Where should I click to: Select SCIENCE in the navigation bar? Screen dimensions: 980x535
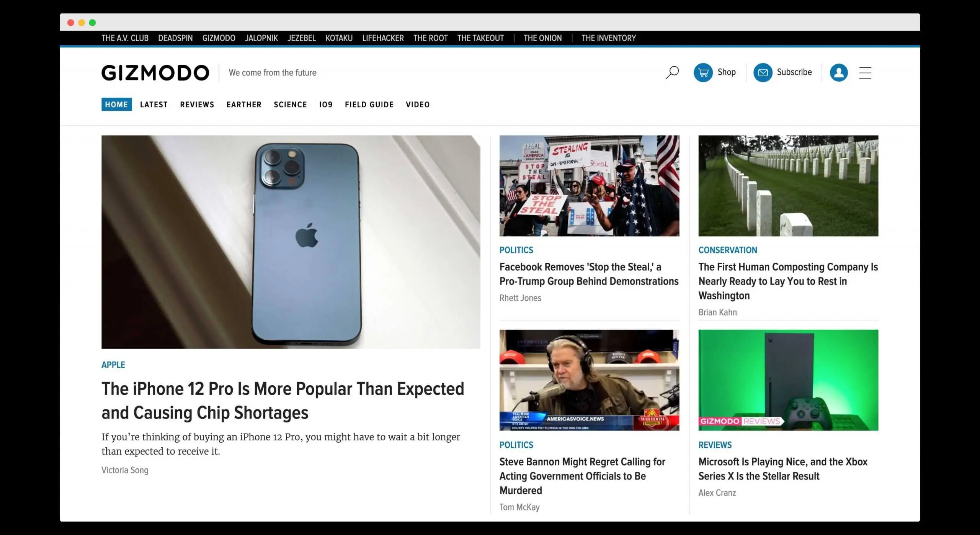pyautogui.click(x=290, y=104)
